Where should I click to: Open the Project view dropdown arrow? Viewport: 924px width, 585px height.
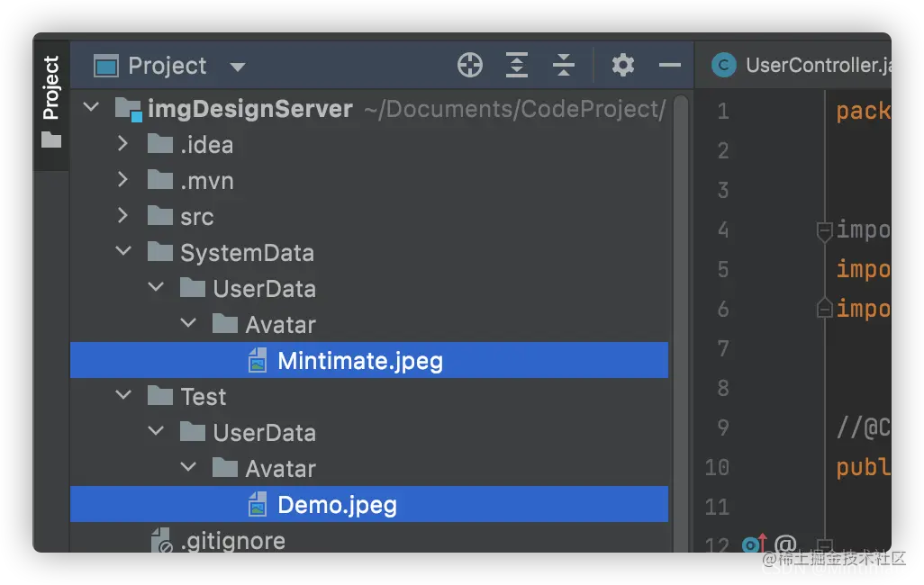pos(238,67)
